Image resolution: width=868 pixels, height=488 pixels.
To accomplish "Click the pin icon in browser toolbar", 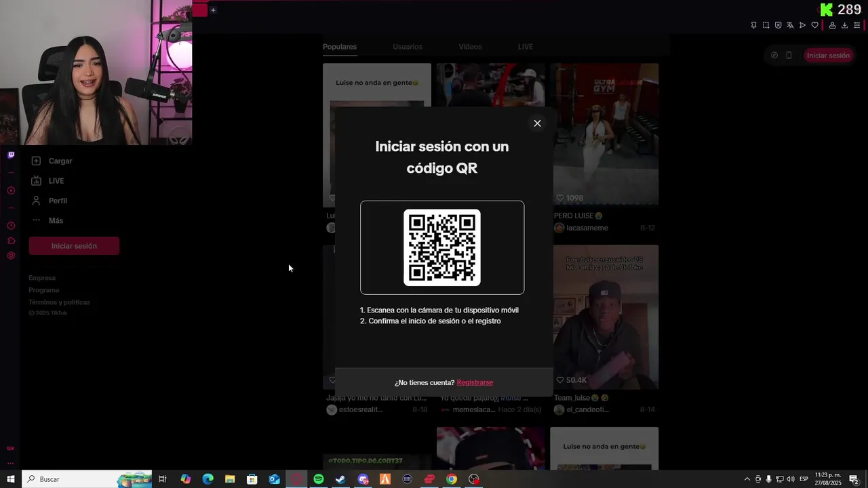I will (753, 25).
